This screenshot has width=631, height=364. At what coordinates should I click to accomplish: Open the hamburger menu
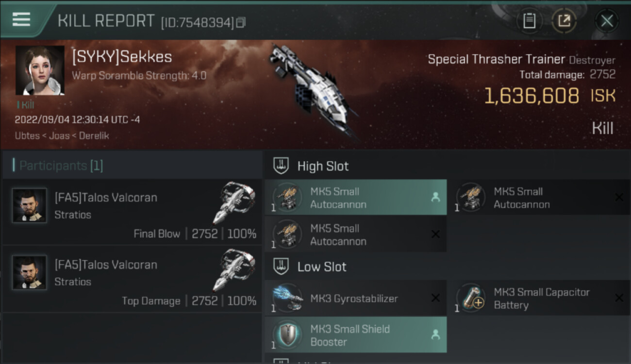click(x=21, y=19)
